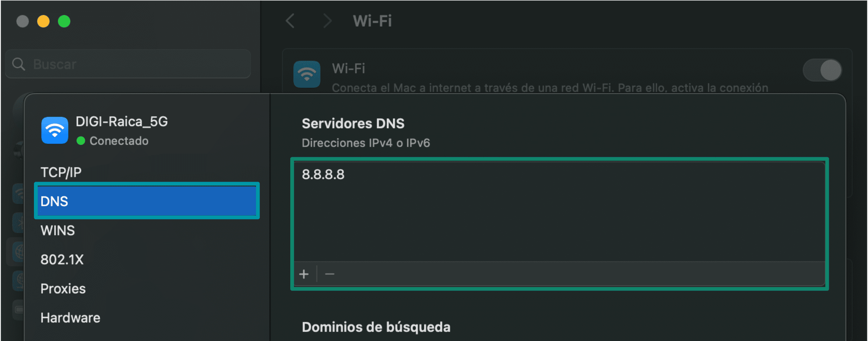Switch to the 802.1X pane

[62, 259]
